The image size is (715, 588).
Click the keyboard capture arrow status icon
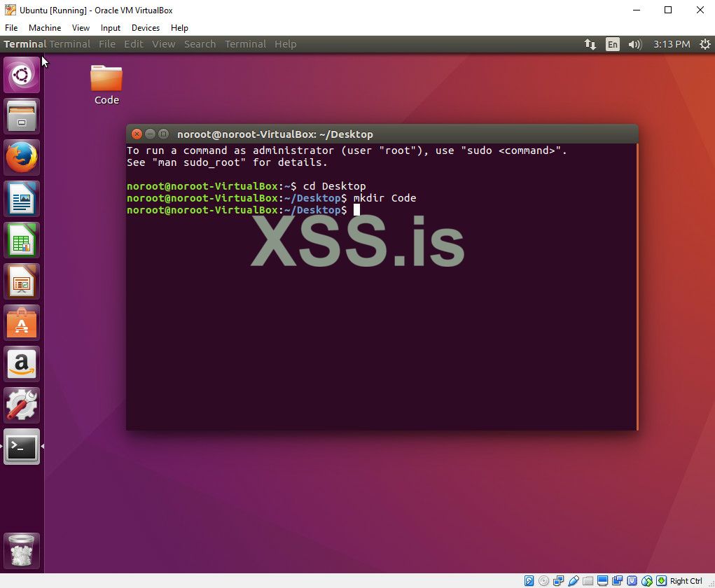(661, 581)
